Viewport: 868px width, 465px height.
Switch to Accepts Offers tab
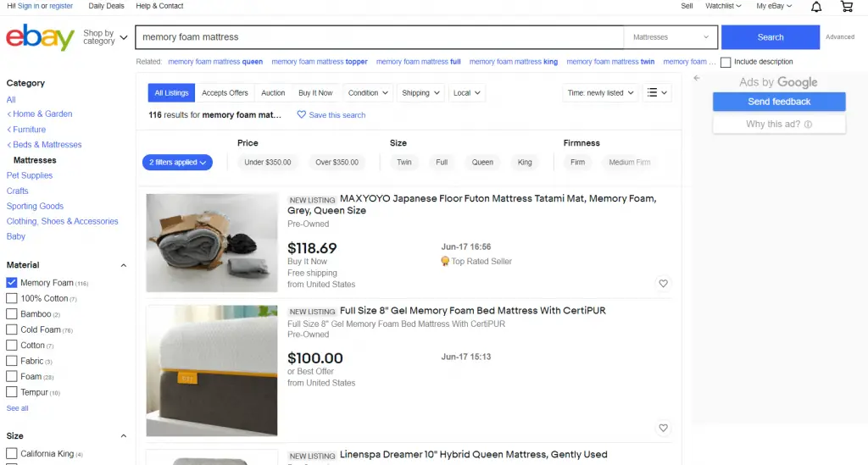tap(225, 93)
